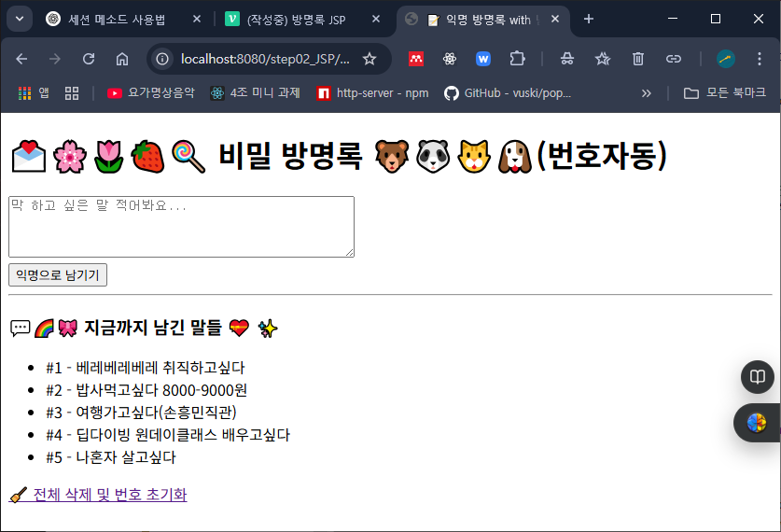Image resolution: width=781 pixels, height=532 pixels.
Task: Click the browser reload icon
Action: point(89,59)
